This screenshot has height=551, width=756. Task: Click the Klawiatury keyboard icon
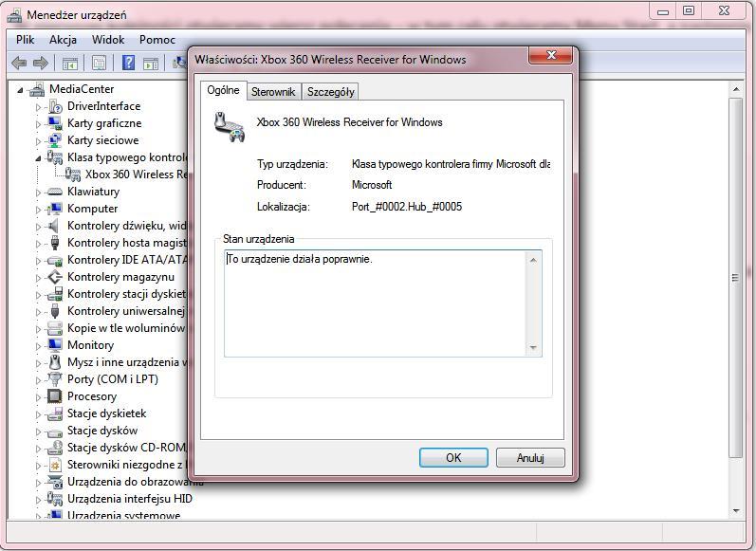tap(55, 192)
